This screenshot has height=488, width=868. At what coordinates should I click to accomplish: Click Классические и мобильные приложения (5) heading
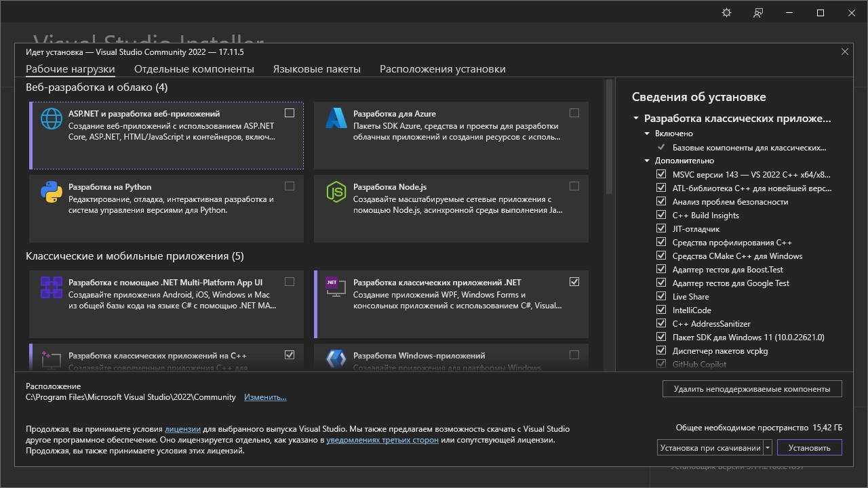[x=135, y=256]
